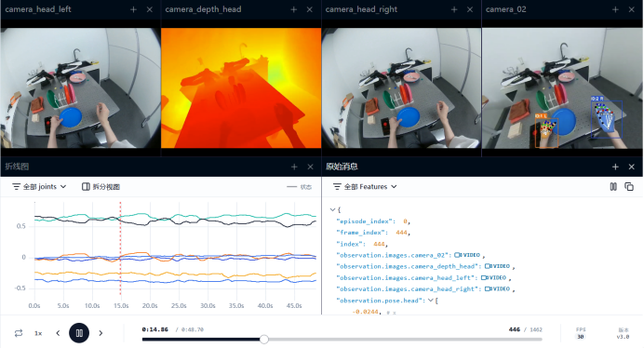Select the camera_02 panel tab
This screenshot has width=644, height=348.
tap(505, 9)
